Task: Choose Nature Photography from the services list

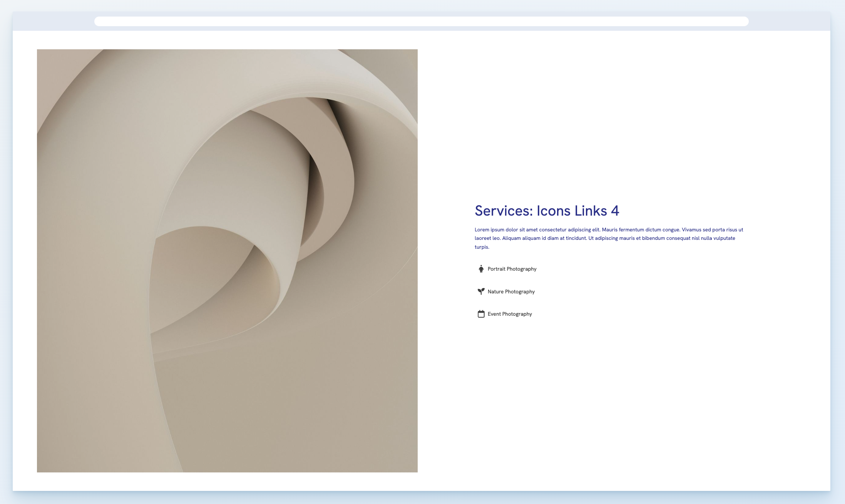Action: 511,291
